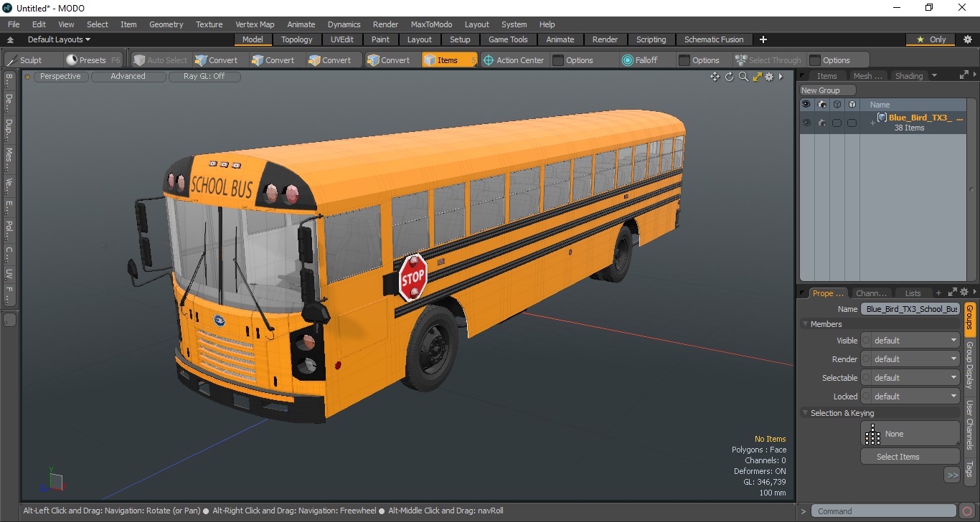Image resolution: width=980 pixels, height=522 pixels.
Task: Expand the Blue_Bird_TX3 group plus sign
Action: 872,123
